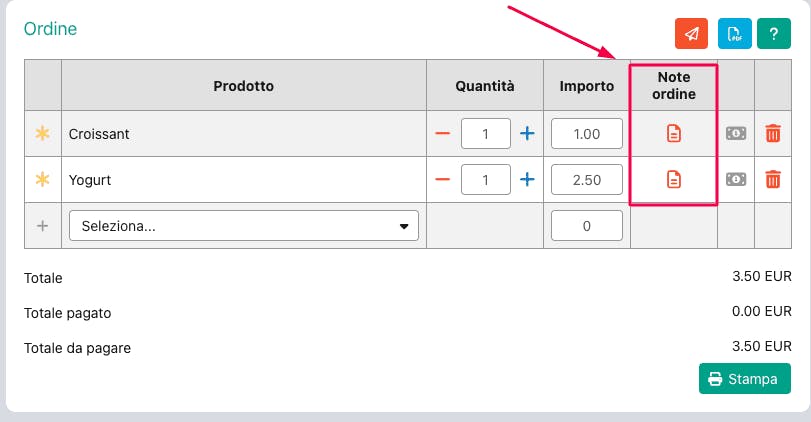811x422 pixels.
Task: Decrease Yogurt quantity with minus
Action: tap(443, 180)
